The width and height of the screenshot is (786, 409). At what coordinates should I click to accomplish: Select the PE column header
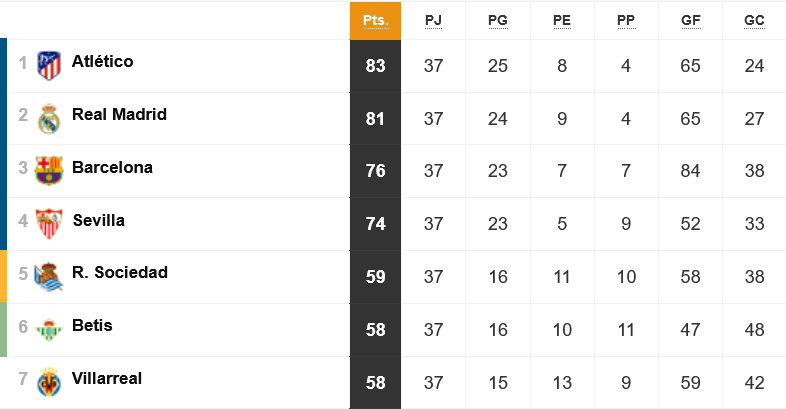pyautogui.click(x=562, y=21)
